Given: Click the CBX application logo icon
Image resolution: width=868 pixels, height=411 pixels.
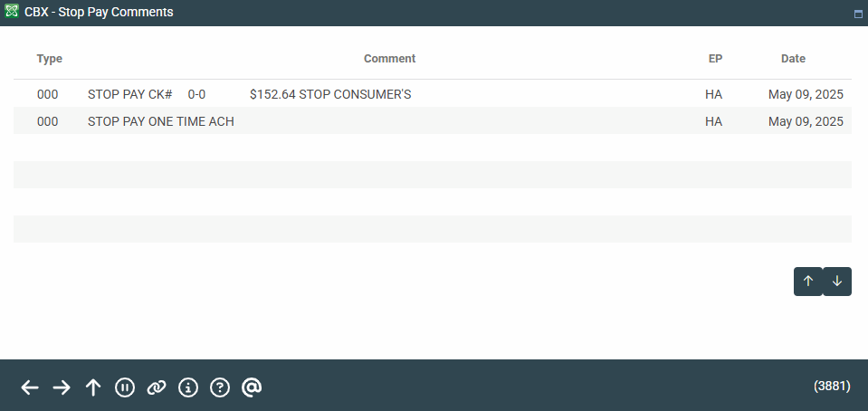Looking at the screenshot, I should pos(12,13).
